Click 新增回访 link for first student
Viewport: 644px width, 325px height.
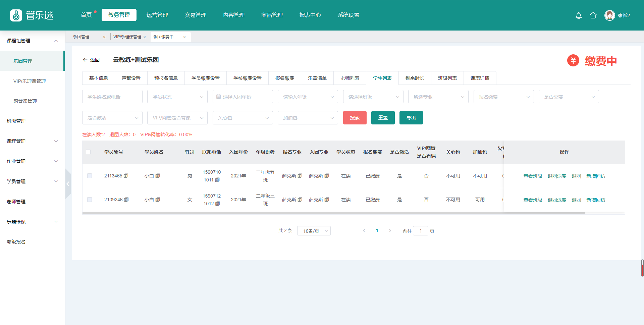595,176
